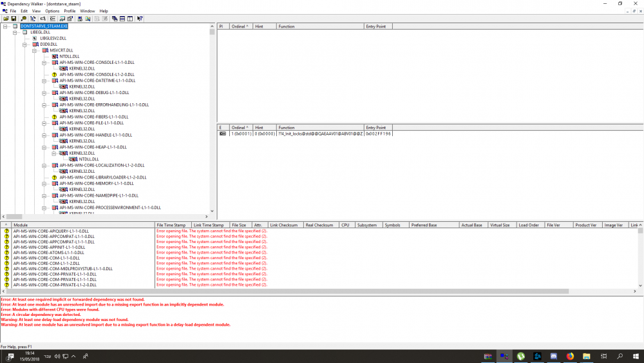Click the Tile Vertically toolbar icon
The image size is (644, 363).
click(130, 19)
